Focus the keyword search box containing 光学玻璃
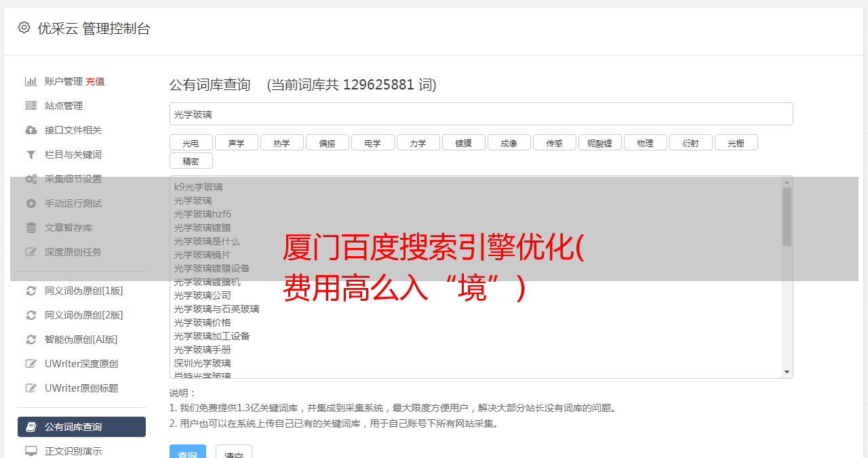 (x=481, y=114)
